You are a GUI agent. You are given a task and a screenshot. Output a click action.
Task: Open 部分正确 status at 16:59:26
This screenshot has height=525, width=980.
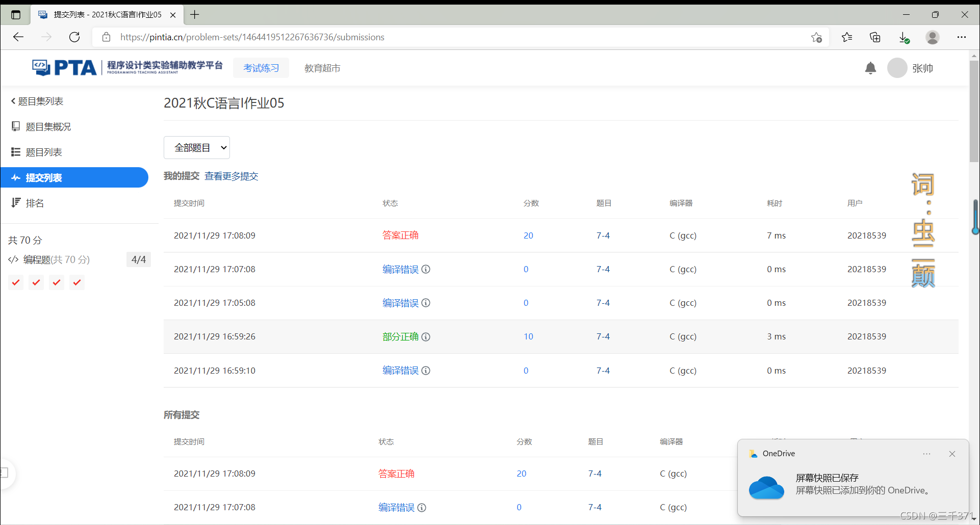point(400,336)
